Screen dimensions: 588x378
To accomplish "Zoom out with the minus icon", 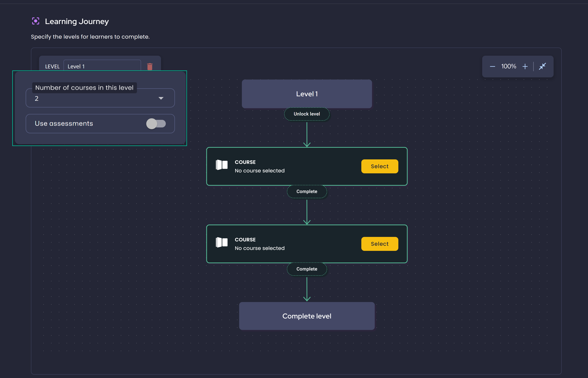I will click(x=493, y=66).
